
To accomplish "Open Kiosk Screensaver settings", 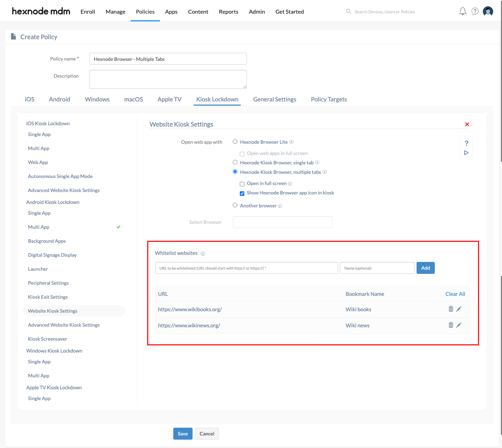I will (48, 339).
